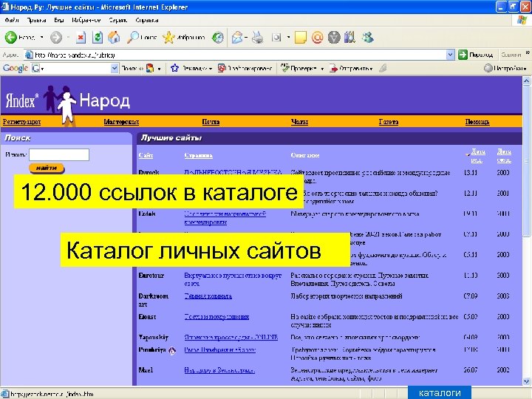This screenshot has width=532, height=399.
Task: Print the page using printer icon
Action: pos(257,38)
